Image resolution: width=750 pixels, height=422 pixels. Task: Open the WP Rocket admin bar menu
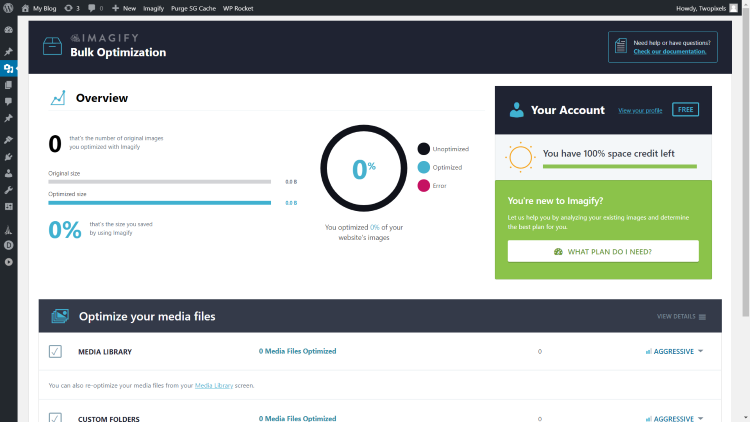(x=238, y=8)
